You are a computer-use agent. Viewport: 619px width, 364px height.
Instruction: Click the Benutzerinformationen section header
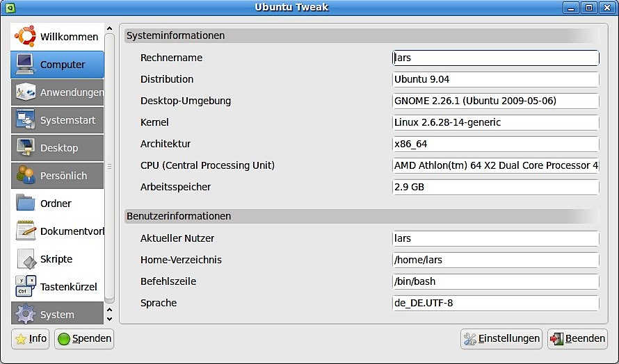pyautogui.click(x=362, y=216)
